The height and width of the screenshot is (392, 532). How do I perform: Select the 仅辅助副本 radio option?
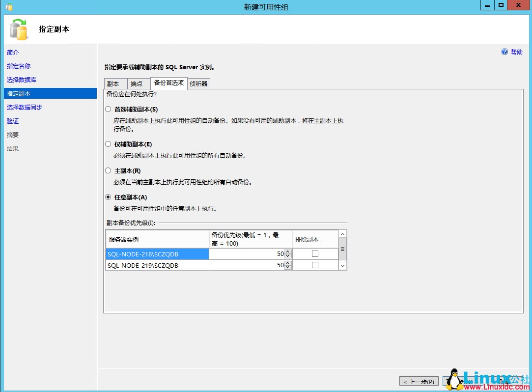point(108,144)
